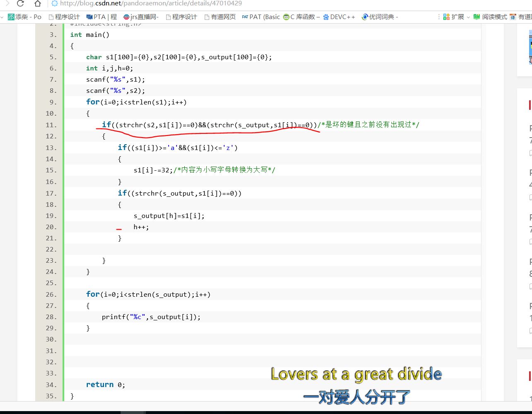Click the comment 内容为小写字母转换为大写
This screenshot has height=414, width=532.
(225, 170)
